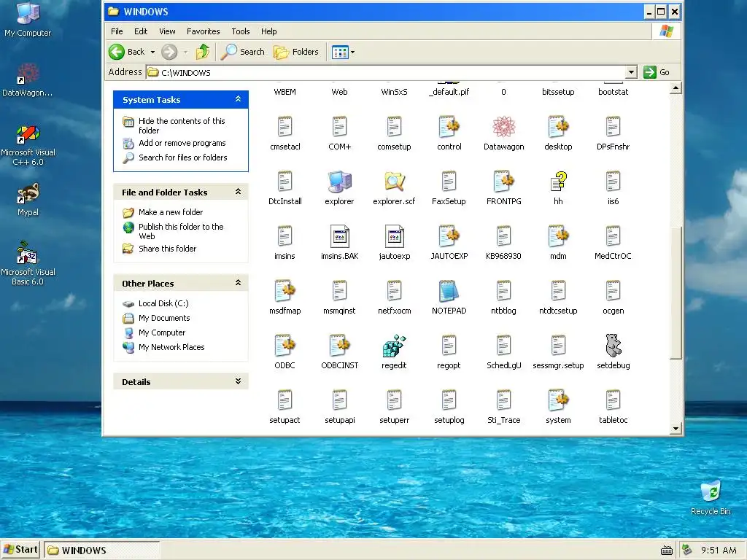747x560 pixels.
Task: Open the Address bar dropdown list
Action: [631, 72]
